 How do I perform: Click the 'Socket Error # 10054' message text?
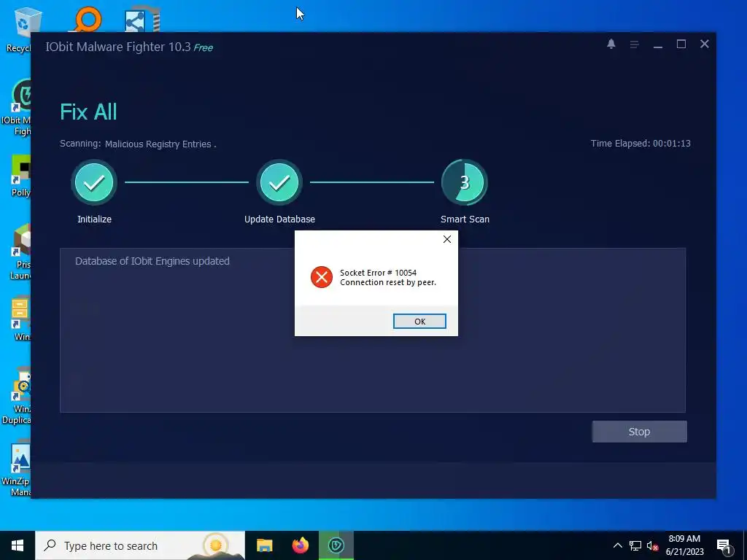click(379, 273)
